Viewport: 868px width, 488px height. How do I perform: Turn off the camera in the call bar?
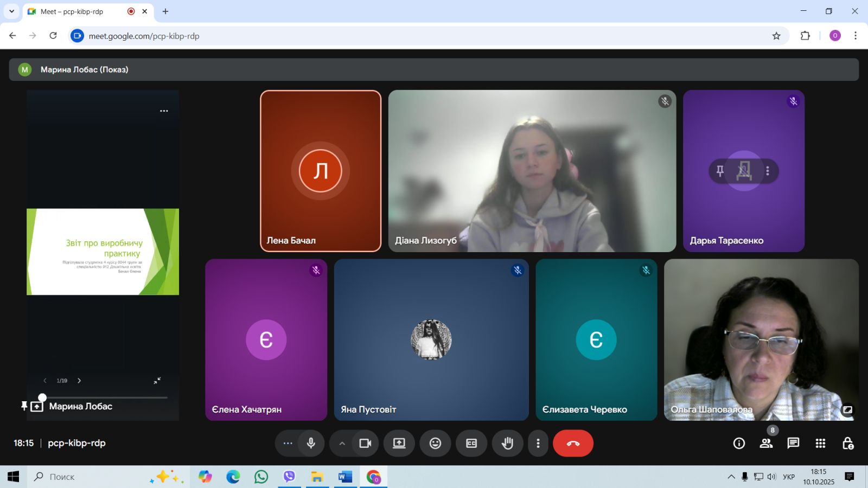pyautogui.click(x=365, y=443)
